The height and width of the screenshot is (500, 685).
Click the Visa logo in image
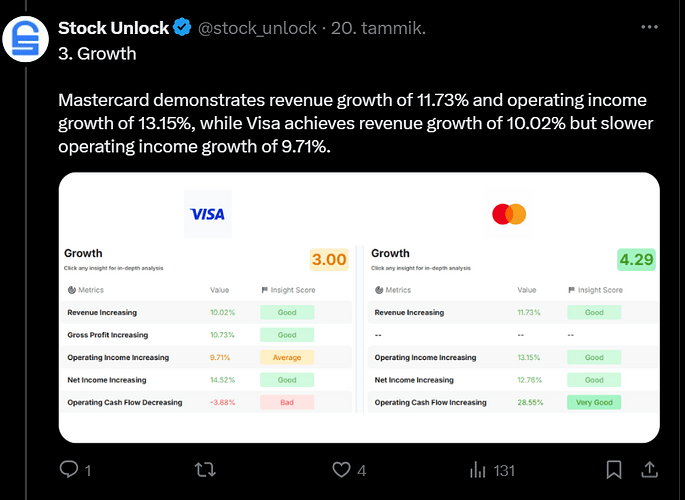[208, 214]
